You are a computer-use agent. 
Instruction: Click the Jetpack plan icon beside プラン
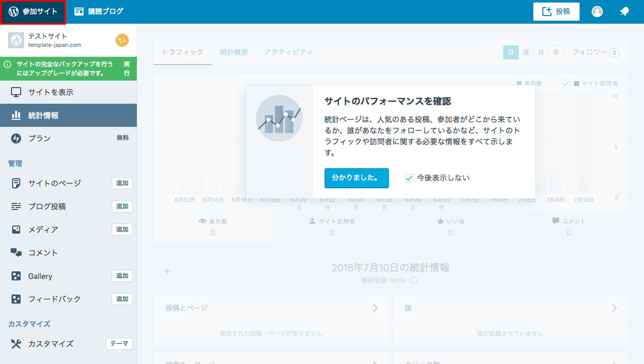[x=16, y=138]
